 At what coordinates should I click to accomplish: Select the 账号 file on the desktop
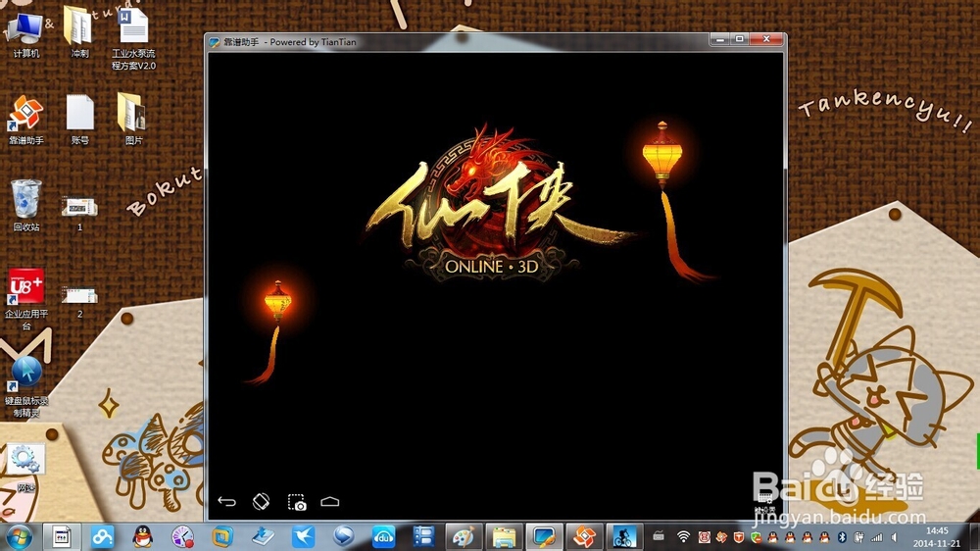point(79,120)
